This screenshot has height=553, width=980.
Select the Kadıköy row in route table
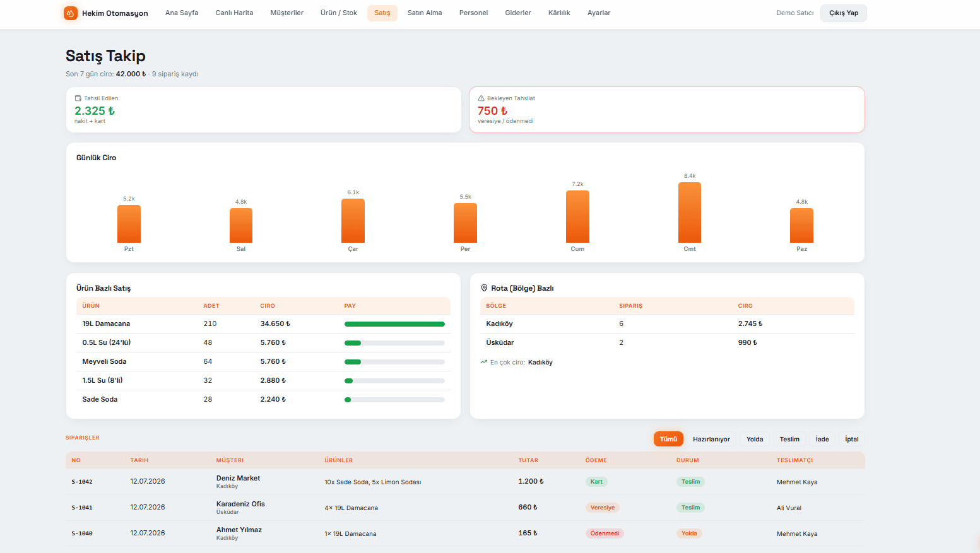(667, 324)
